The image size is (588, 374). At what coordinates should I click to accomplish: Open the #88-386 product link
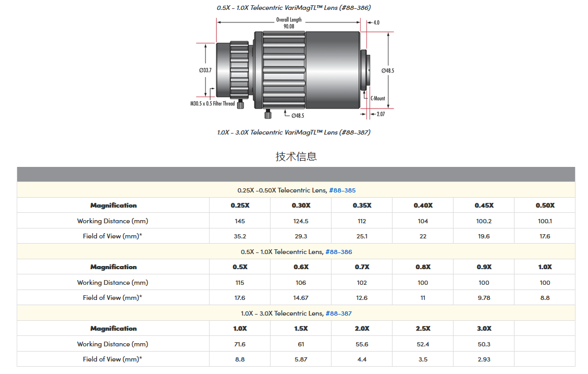tap(339, 252)
